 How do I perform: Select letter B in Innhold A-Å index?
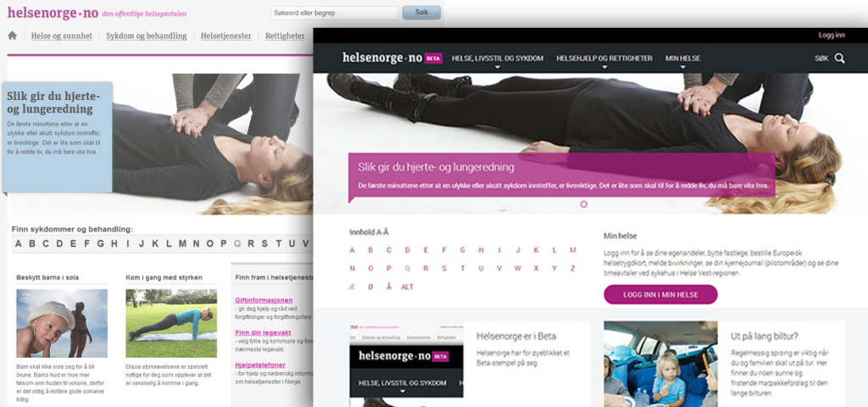click(371, 250)
